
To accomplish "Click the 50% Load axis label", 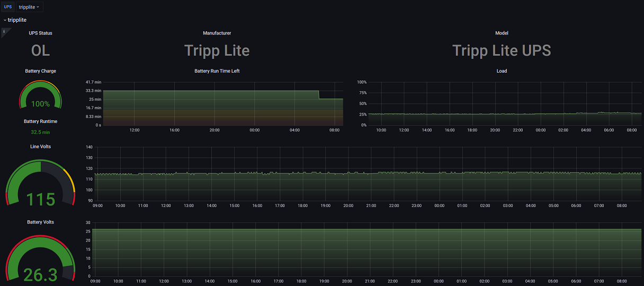I will [x=362, y=103].
